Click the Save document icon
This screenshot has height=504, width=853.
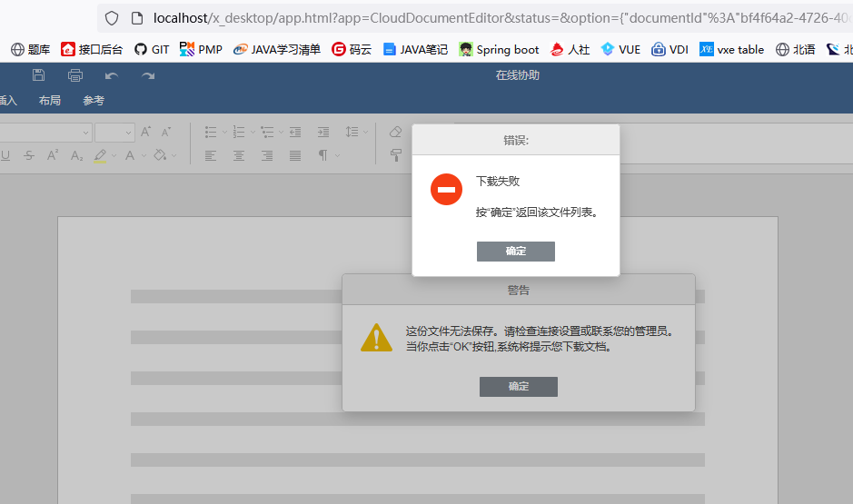[x=38, y=75]
